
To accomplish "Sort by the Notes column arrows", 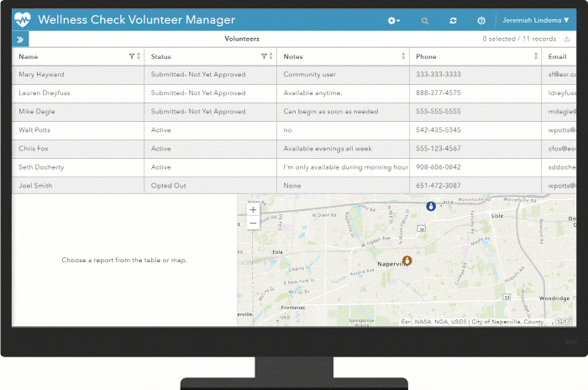I will click(403, 56).
